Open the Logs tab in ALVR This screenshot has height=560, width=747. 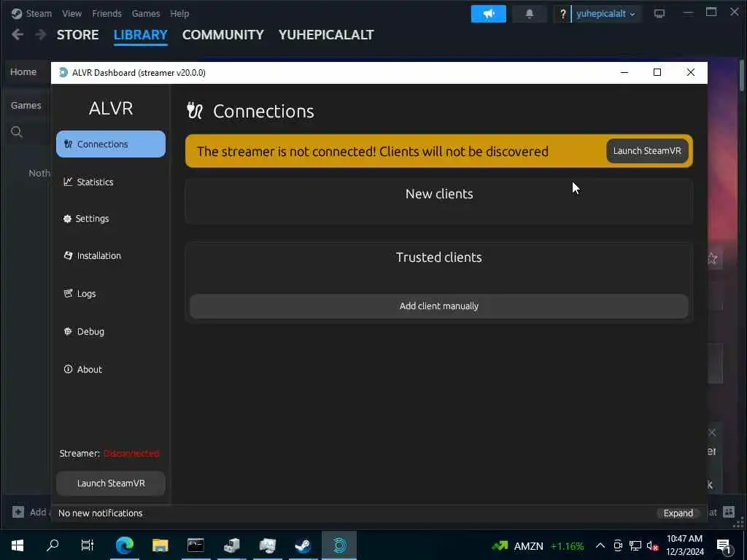tap(80, 293)
